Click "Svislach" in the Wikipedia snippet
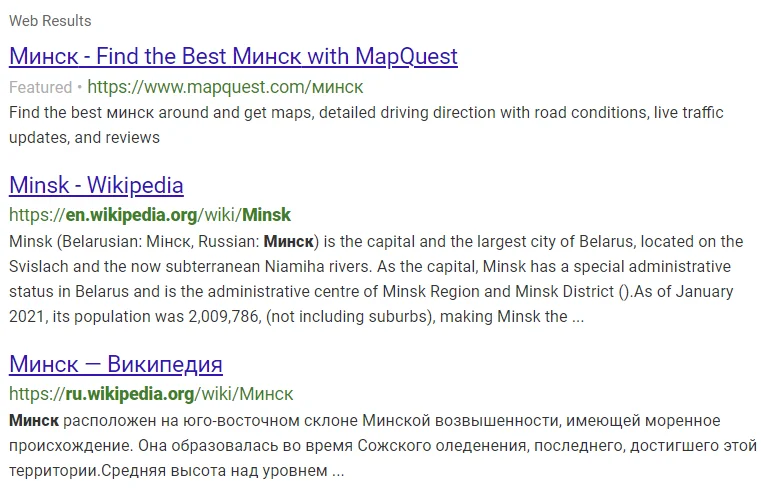The width and height of the screenshot is (777, 500). [38, 267]
